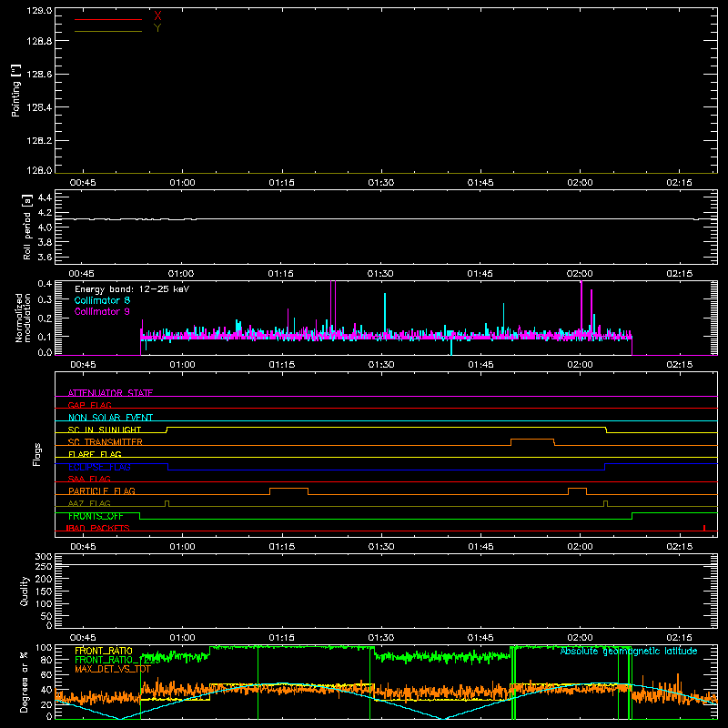Click the 60 tick on Degrees axis
Image resolution: width=728 pixels, height=728 pixels.
pos(46,675)
